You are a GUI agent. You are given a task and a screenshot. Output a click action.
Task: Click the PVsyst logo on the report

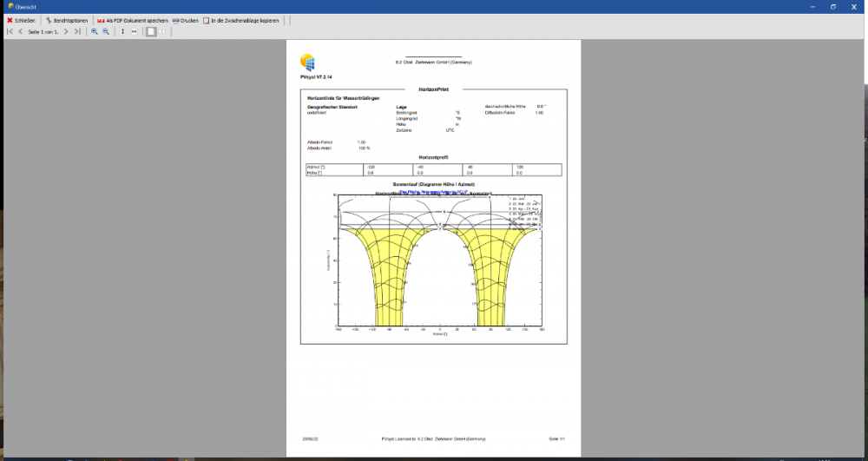[307, 62]
